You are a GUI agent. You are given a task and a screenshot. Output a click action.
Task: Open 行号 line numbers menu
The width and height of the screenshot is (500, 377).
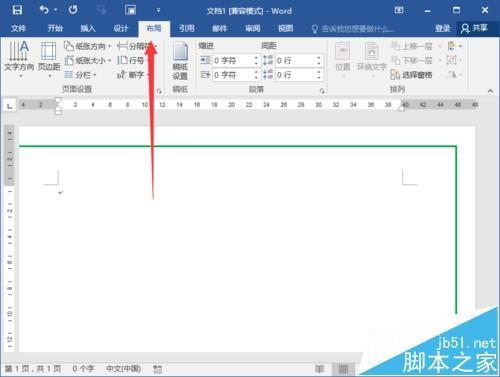pyautogui.click(x=132, y=60)
